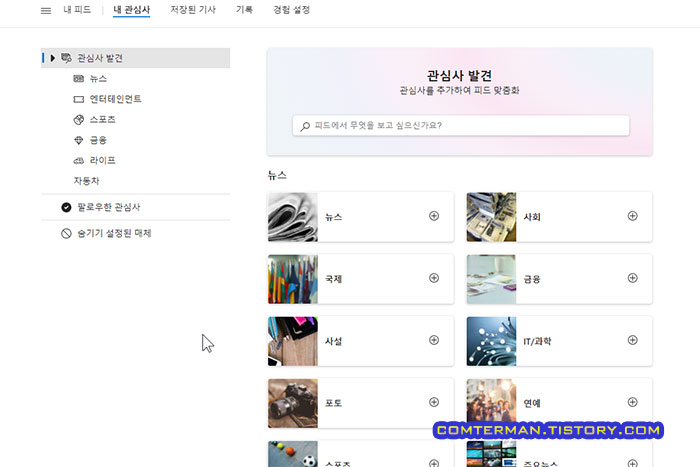Screen dimensions: 700x467
Task: Follow 뉴스 card with plus icon
Action: coord(434,216)
